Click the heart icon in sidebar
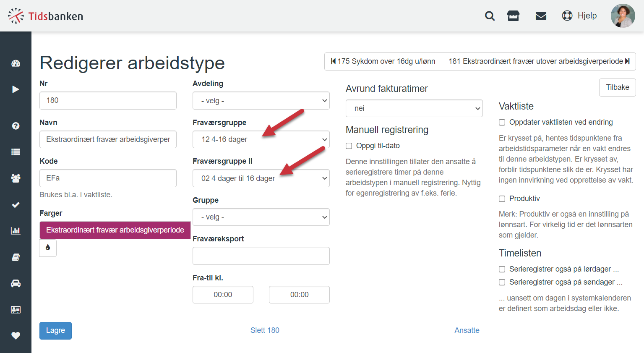 click(16, 335)
